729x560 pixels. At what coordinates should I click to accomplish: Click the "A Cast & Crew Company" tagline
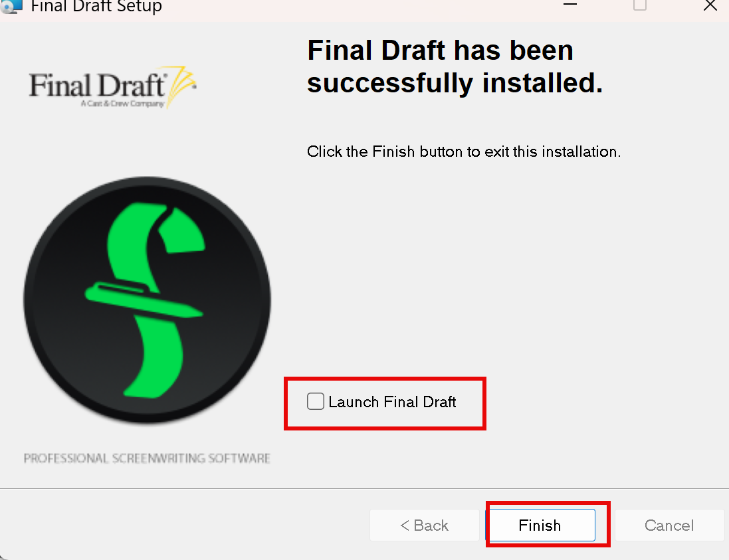pyautogui.click(x=123, y=103)
